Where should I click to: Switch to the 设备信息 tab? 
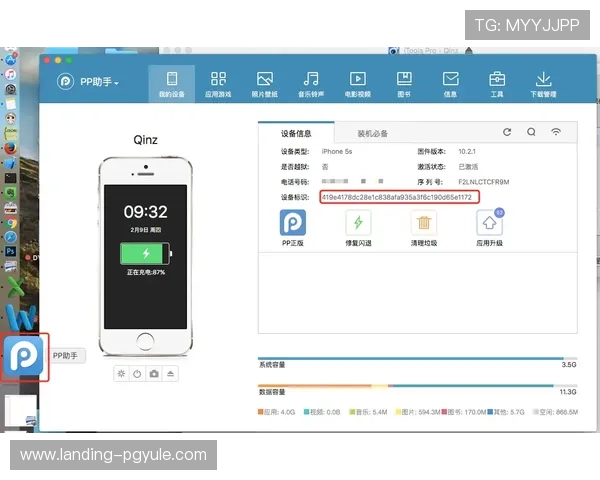pos(296,133)
